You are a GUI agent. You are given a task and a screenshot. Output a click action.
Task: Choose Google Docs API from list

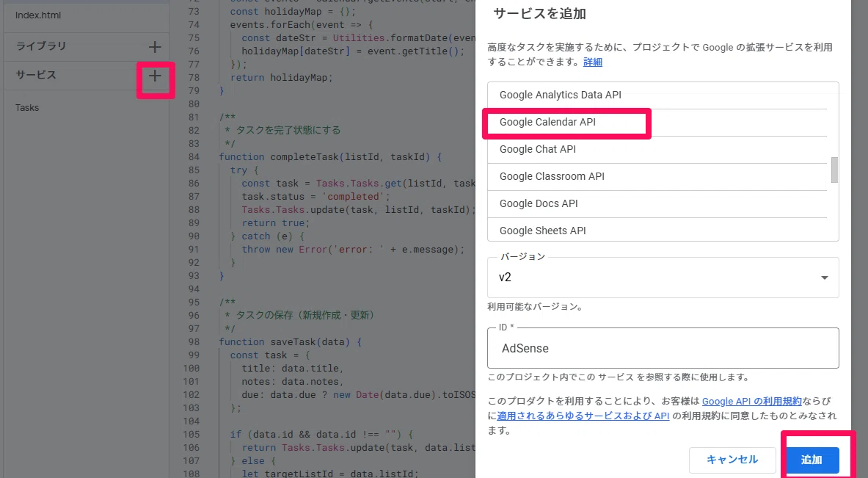[657, 204]
